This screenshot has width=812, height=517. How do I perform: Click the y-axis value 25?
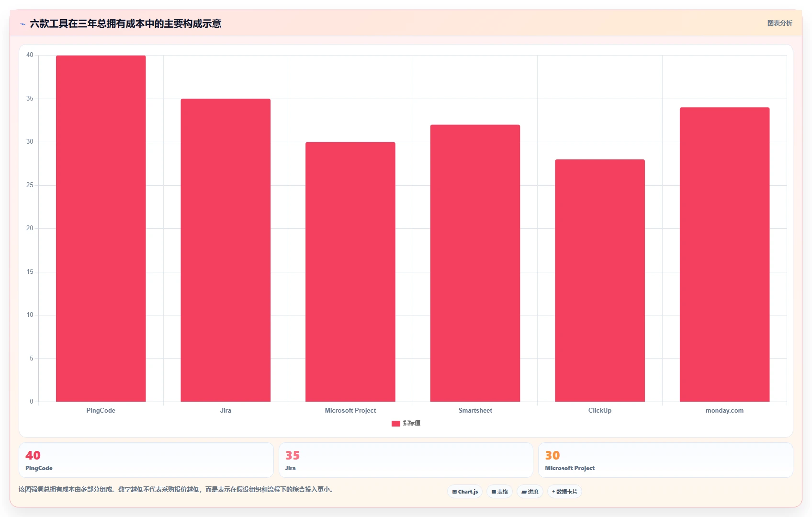[30, 185]
